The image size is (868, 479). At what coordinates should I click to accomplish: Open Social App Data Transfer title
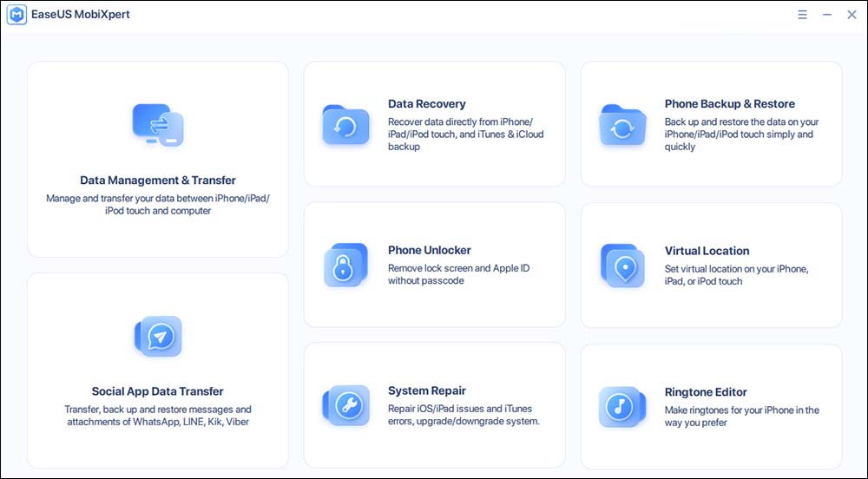[158, 391]
